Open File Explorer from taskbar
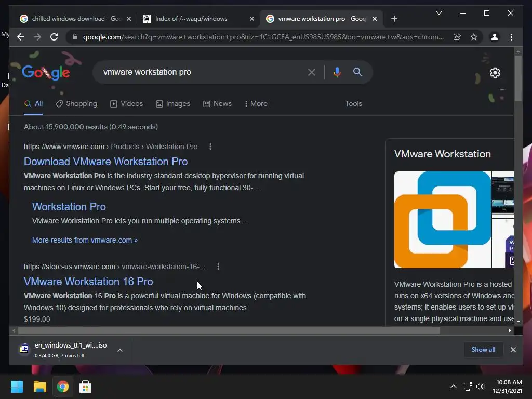This screenshot has height=399, width=532. (x=39, y=387)
